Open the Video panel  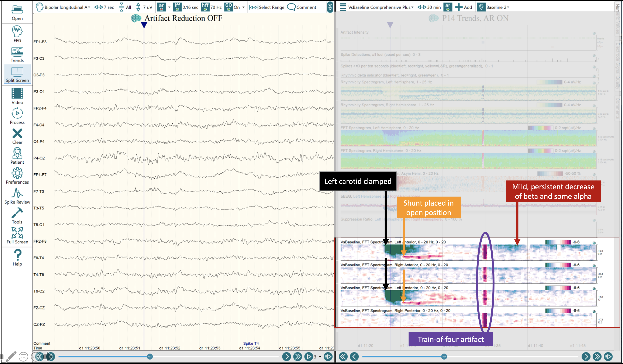(17, 96)
